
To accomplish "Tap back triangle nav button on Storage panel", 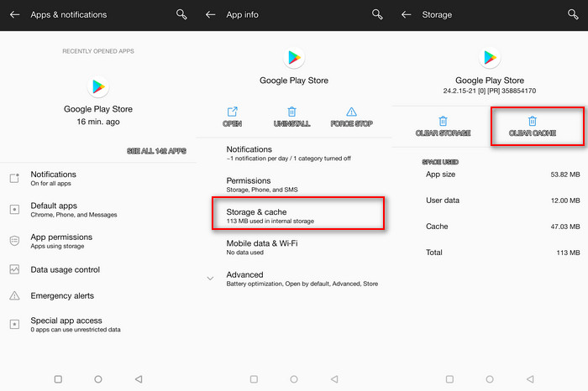I will [x=530, y=379].
